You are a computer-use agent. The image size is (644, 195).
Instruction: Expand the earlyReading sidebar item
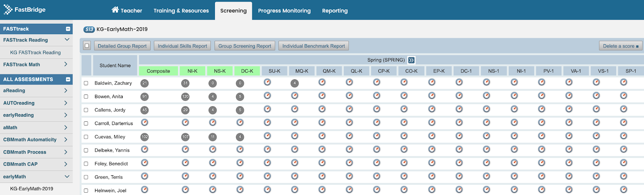tap(66, 115)
